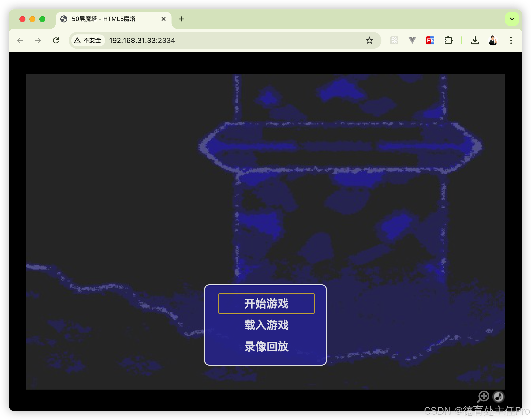This screenshot has height=420, width=531.
Task: Click the 载入游戏 load game option
Action: pyautogui.click(x=266, y=325)
